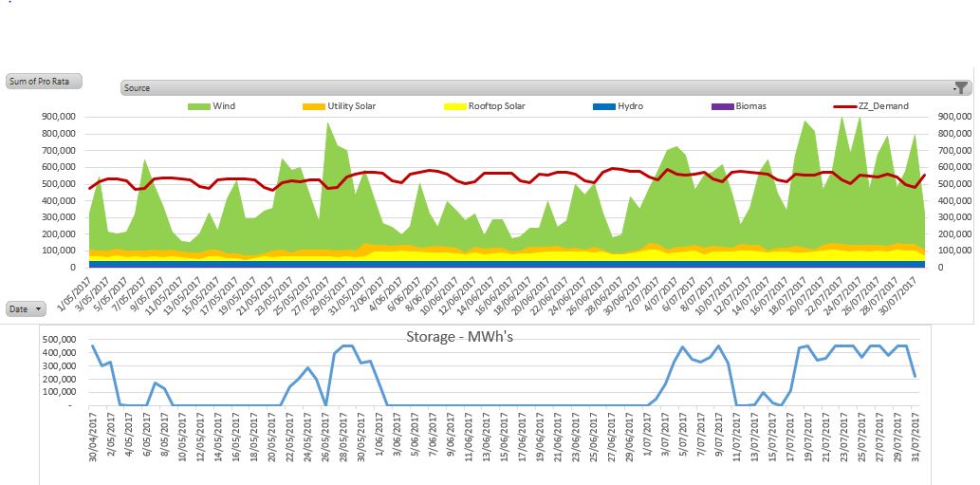Select the Storage - MWh's chart title
The height and width of the screenshot is (485, 980).
(460, 338)
